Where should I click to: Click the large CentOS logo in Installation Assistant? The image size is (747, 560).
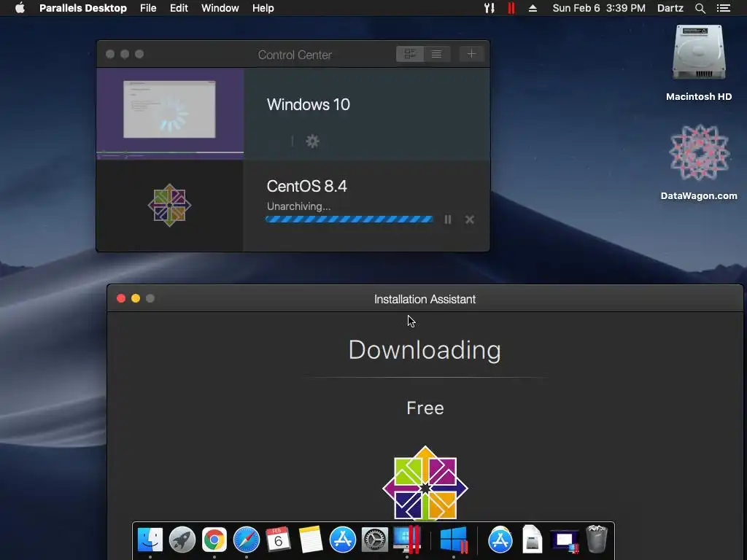pos(425,484)
